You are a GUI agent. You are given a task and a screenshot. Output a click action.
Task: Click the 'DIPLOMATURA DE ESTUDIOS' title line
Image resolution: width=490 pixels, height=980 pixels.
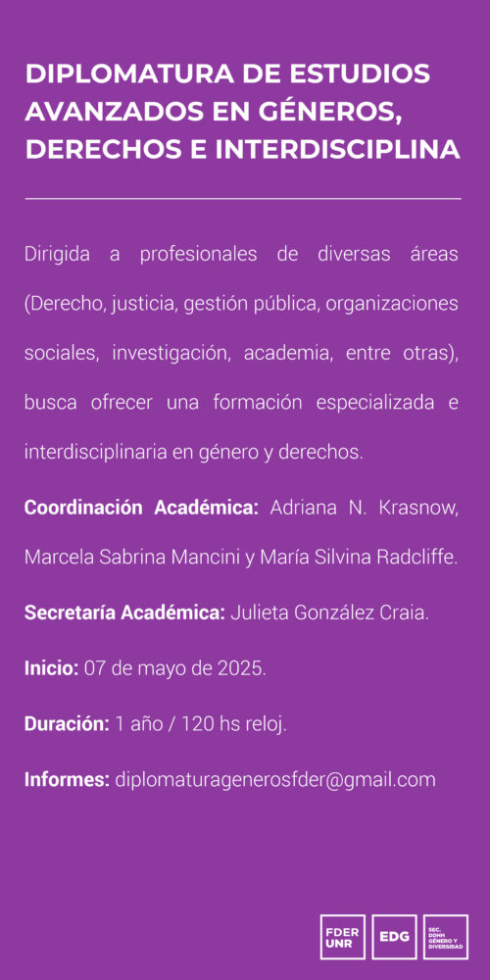click(228, 73)
